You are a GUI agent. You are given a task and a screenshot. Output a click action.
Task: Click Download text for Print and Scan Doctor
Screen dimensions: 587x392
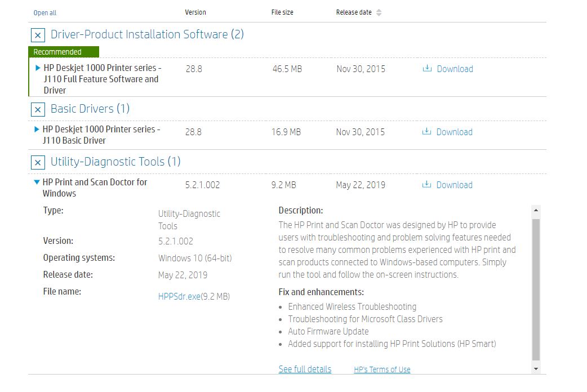pyautogui.click(x=454, y=185)
